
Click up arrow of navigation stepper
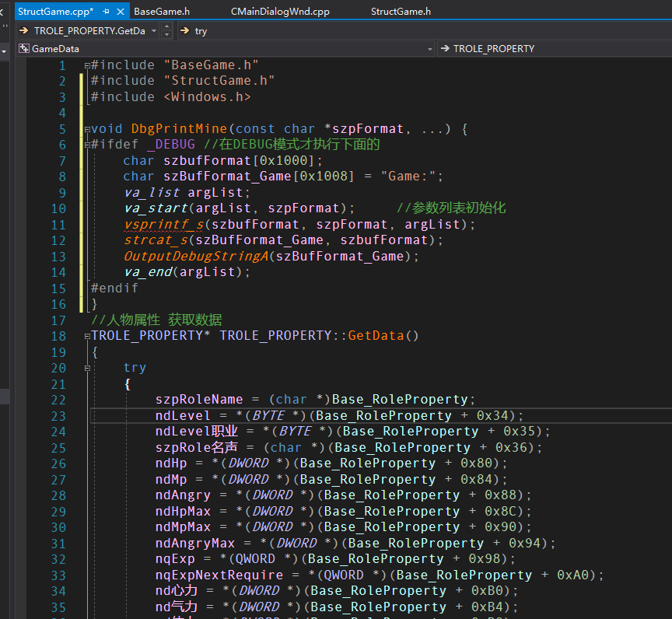pyautogui.click(x=167, y=26)
